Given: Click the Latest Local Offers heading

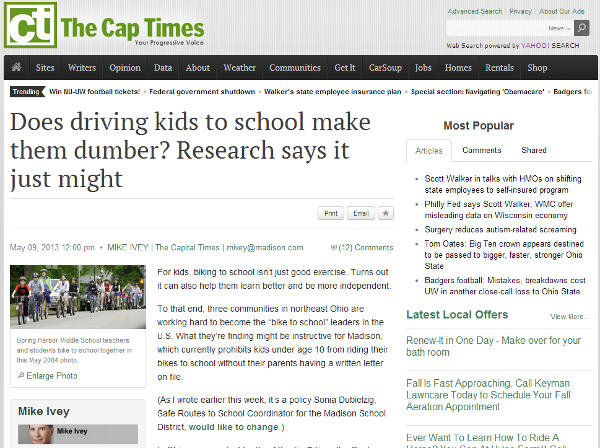Looking at the screenshot, I should tap(457, 314).
